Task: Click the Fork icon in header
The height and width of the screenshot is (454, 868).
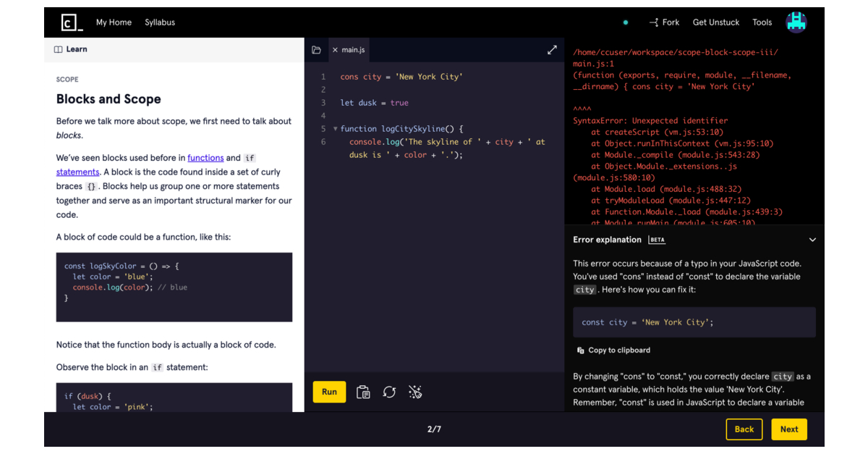Action: 654,22
